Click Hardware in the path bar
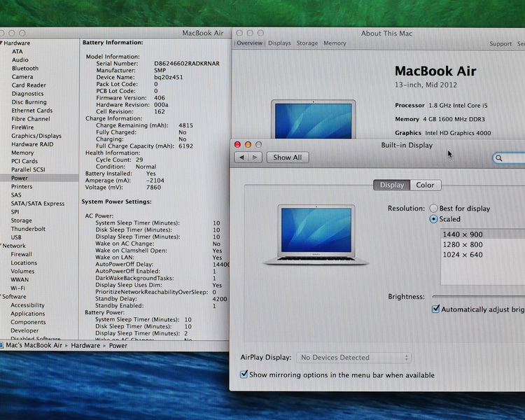 tap(85, 346)
